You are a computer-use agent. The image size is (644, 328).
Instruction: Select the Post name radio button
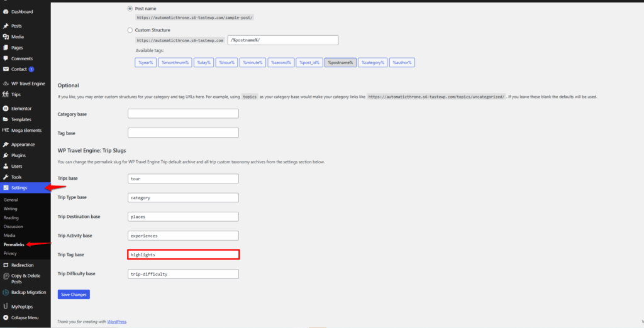click(x=130, y=9)
